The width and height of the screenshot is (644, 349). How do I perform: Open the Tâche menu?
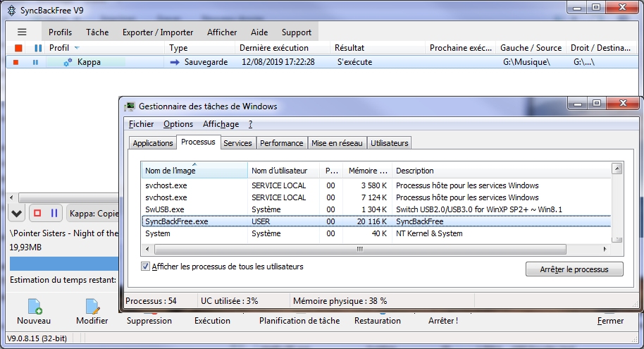pyautogui.click(x=97, y=32)
